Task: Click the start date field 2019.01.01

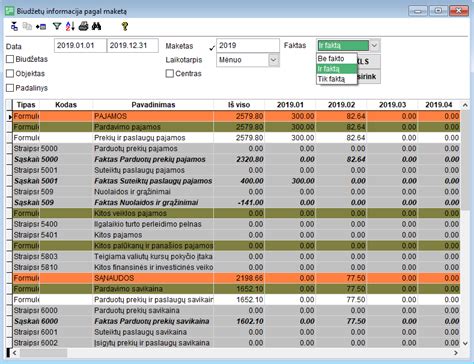Action: [80, 46]
